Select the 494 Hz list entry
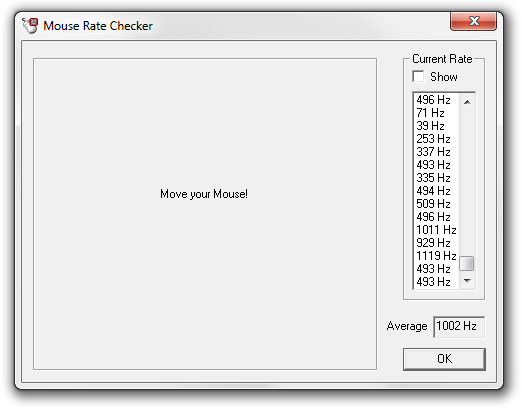This screenshot has height=413, width=522. pyautogui.click(x=436, y=191)
